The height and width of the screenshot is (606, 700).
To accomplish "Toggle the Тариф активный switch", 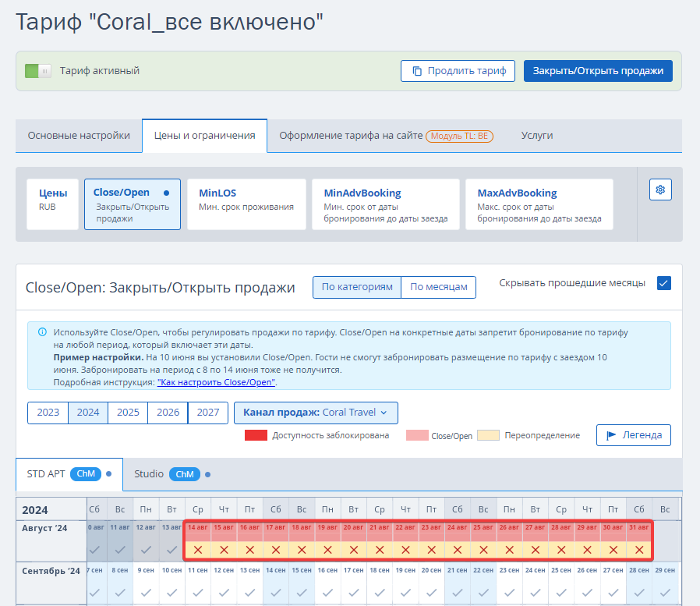I will [x=37, y=71].
